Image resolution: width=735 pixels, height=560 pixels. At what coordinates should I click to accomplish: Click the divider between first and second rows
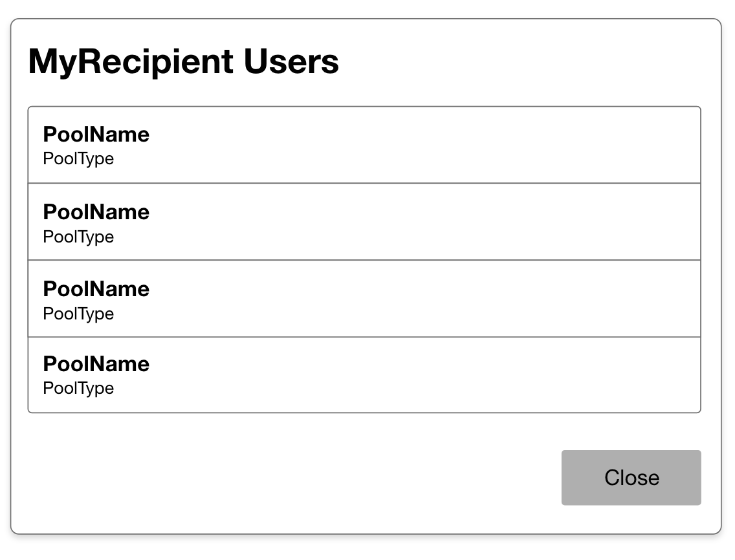click(x=364, y=183)
